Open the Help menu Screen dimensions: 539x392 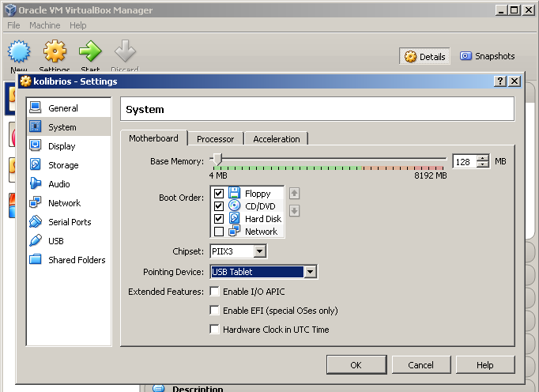coord(78,25)
